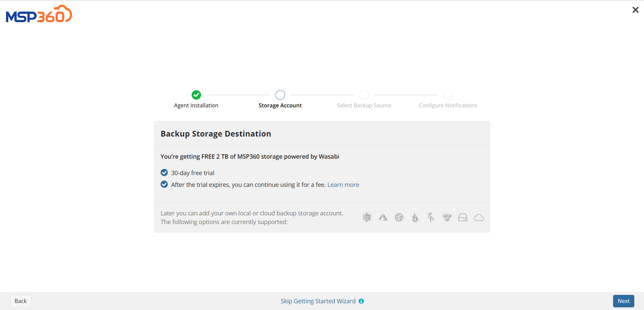Close the wizard with the X button

coord(635,10)
